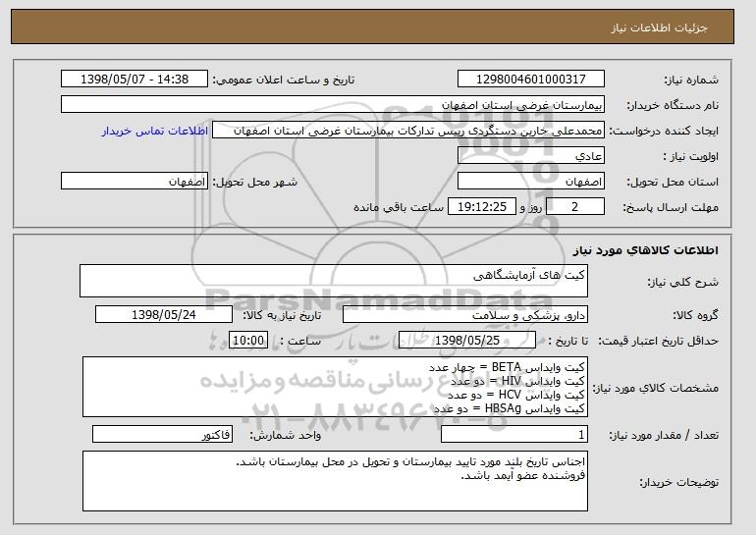
Task: Click the header title جزئیات اطلاعات نیاز
Action: (x=659, y=27)
